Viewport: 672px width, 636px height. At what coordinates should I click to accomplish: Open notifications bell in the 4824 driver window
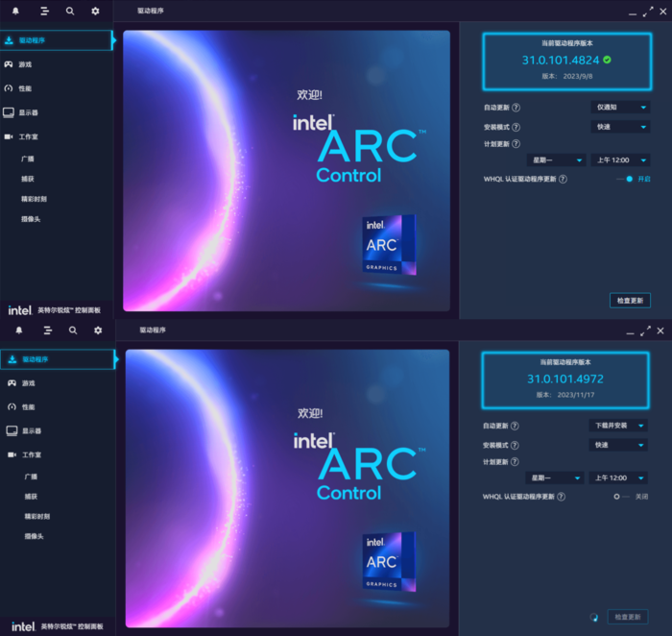[x=16, y=12]
